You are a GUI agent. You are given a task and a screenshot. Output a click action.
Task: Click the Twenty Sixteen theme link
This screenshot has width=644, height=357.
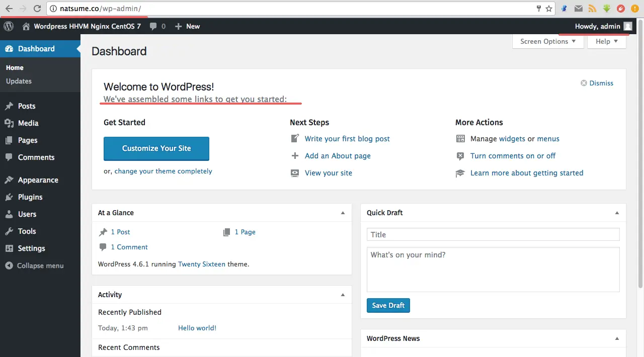[x=202, y=264]
